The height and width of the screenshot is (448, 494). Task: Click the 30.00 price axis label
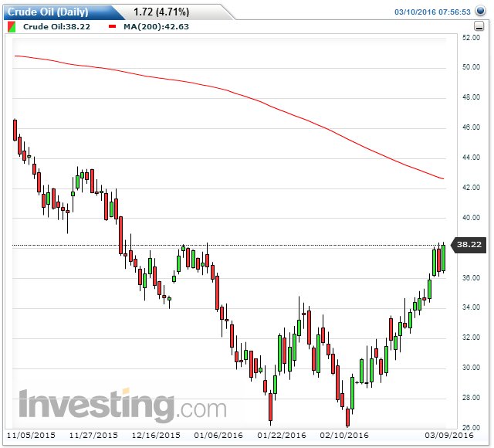pyautogui.click(x=472, y=368)
